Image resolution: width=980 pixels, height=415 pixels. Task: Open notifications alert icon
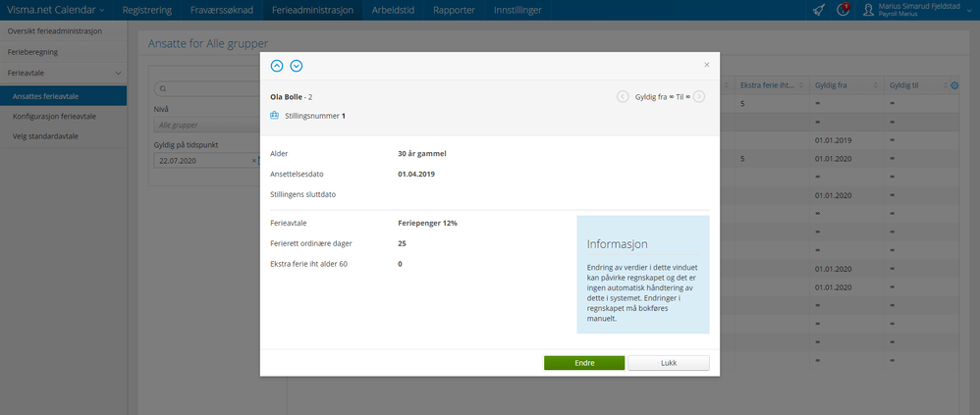[x=843, y=10]
